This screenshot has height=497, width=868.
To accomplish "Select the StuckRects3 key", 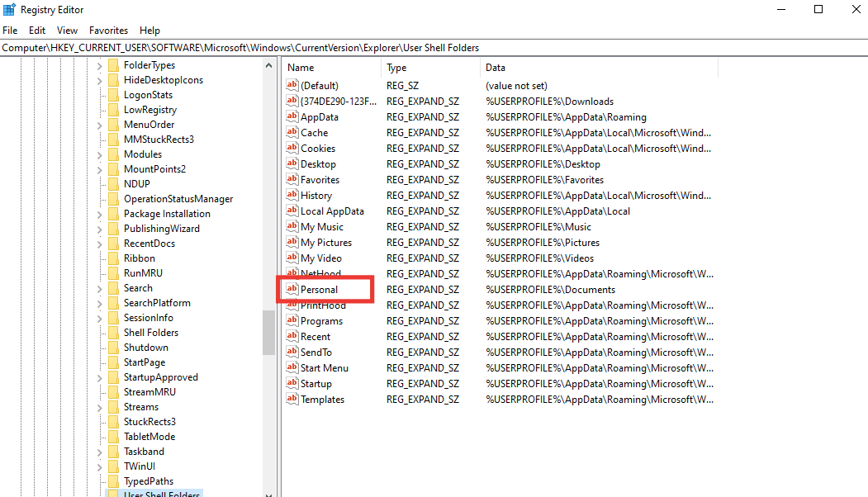I will coord(149,422).
